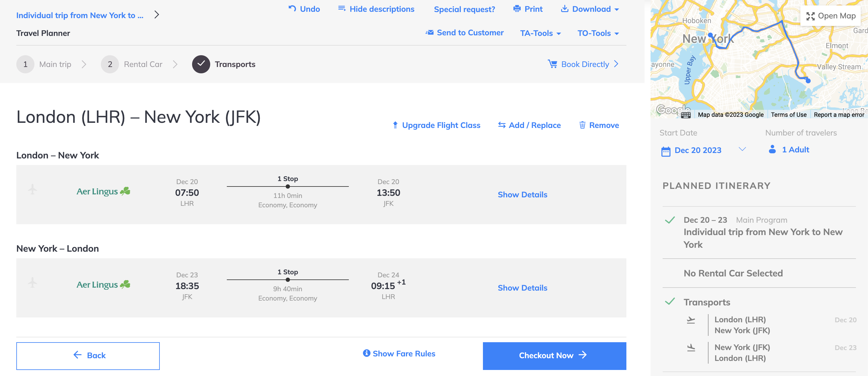Click the map keyboard shortcuts icon
Image resolution: width=868 pixels, height=376 pixels.
[x=685, y=115]
